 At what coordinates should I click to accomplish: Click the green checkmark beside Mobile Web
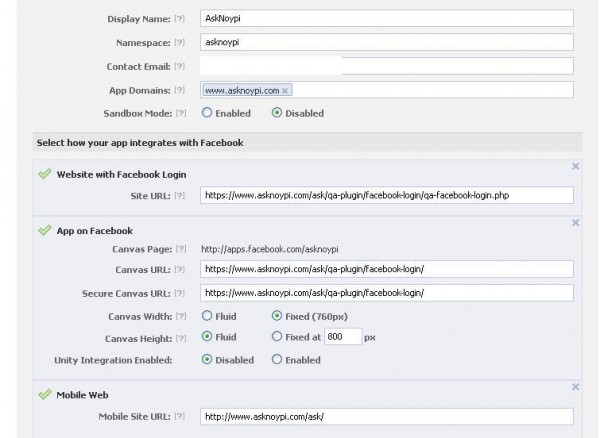43,395
